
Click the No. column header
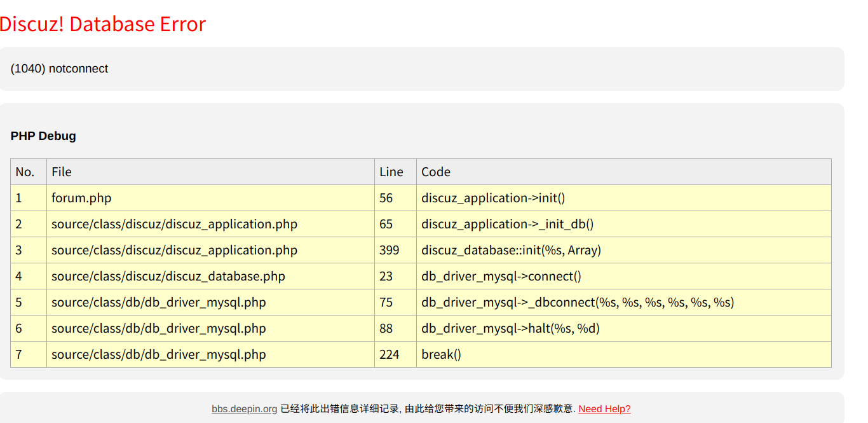[29, 172]
